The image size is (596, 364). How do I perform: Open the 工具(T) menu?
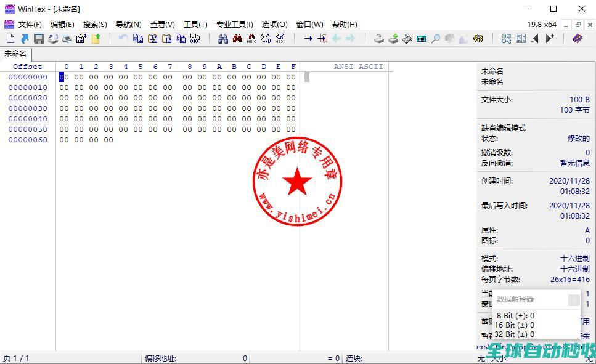195,25
